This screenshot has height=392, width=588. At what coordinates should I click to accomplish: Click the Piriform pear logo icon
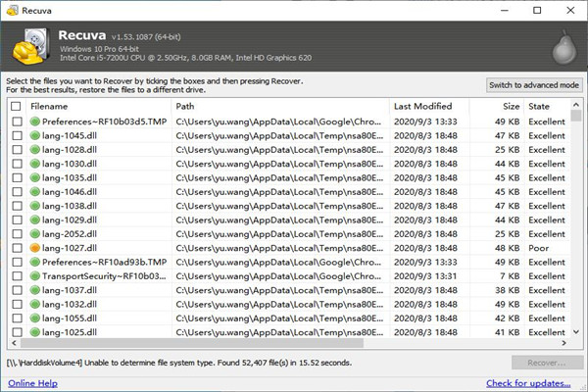(564, 48)
